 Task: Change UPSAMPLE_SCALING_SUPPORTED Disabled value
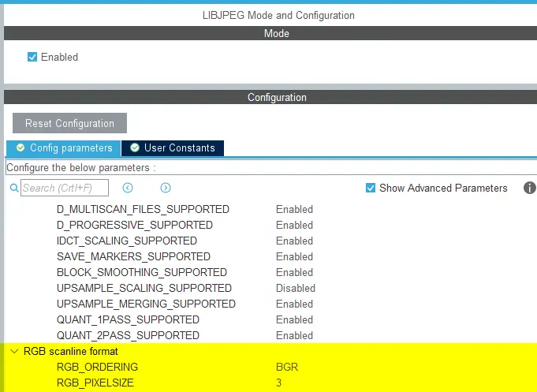click(296, 288)
